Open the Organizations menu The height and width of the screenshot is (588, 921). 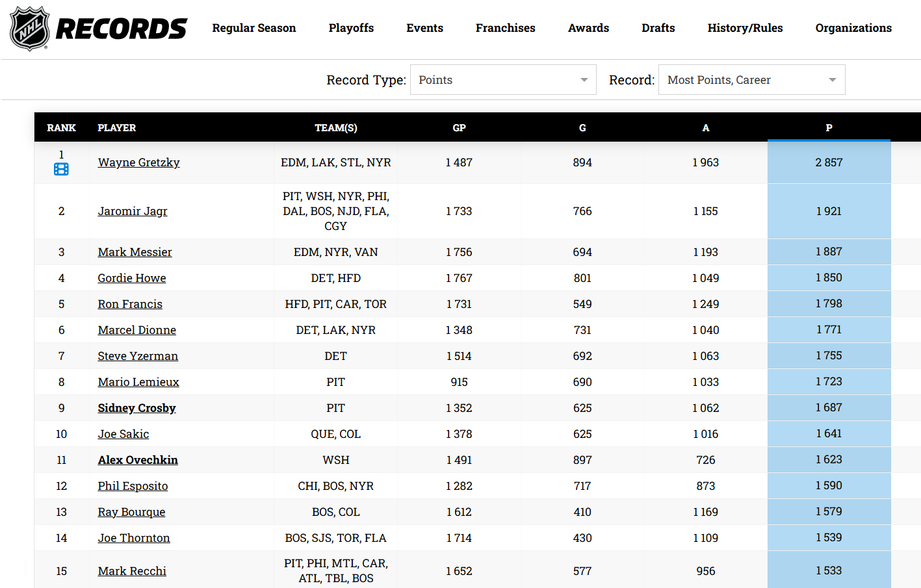click(853, 28)
